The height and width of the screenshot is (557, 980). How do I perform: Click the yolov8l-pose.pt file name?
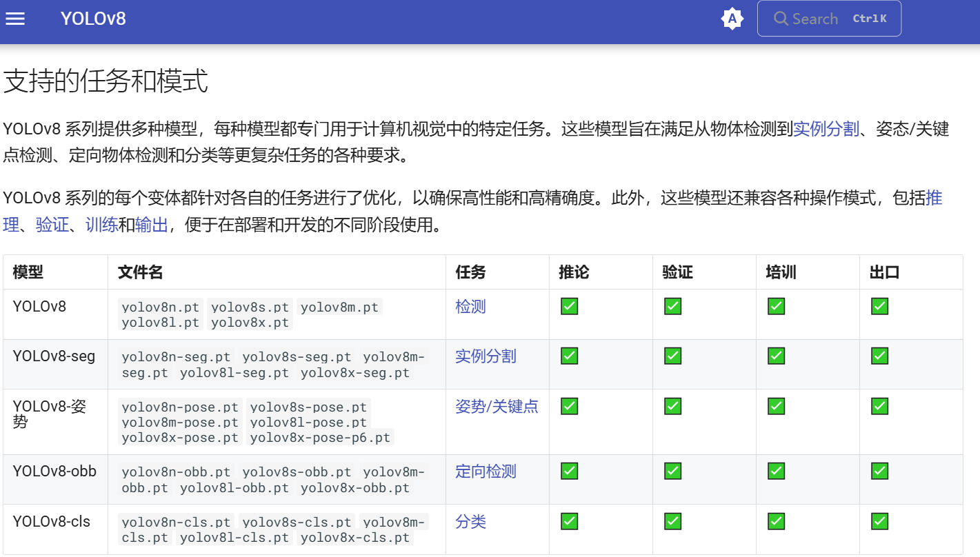pyautogui.click(x=308, y=423)
